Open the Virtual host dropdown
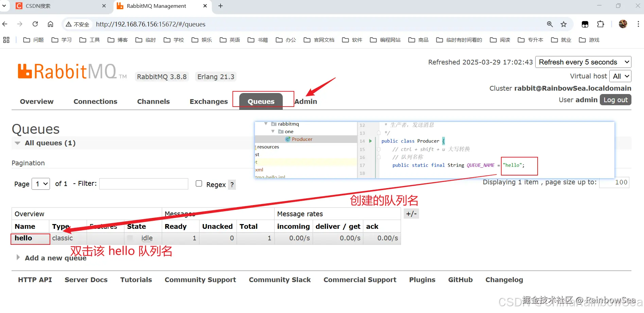Viewport: 644px width, 313px height. 620,76
